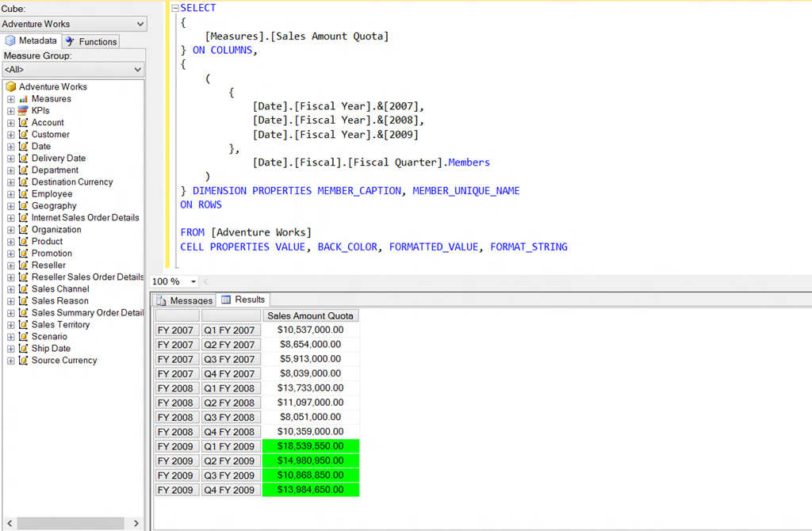Switch to the Functions tab
Screen dimensions: 812x531
(91, 41)
